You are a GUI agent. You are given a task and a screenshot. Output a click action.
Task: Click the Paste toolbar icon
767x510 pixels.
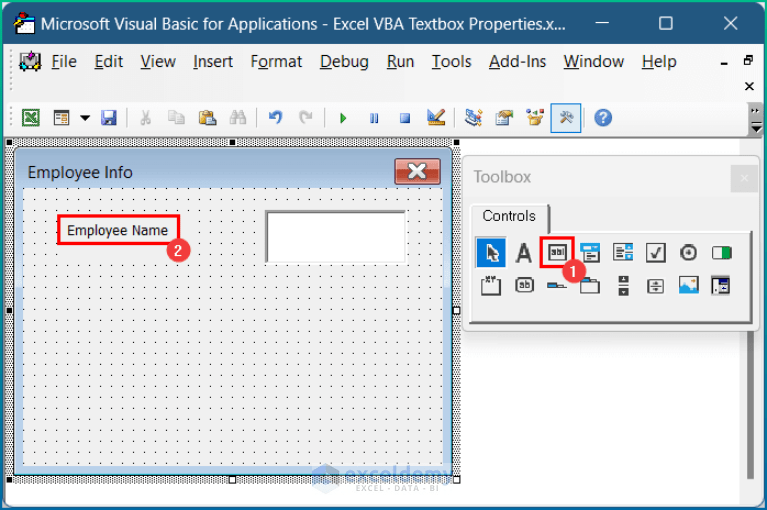tap(207, 118)
